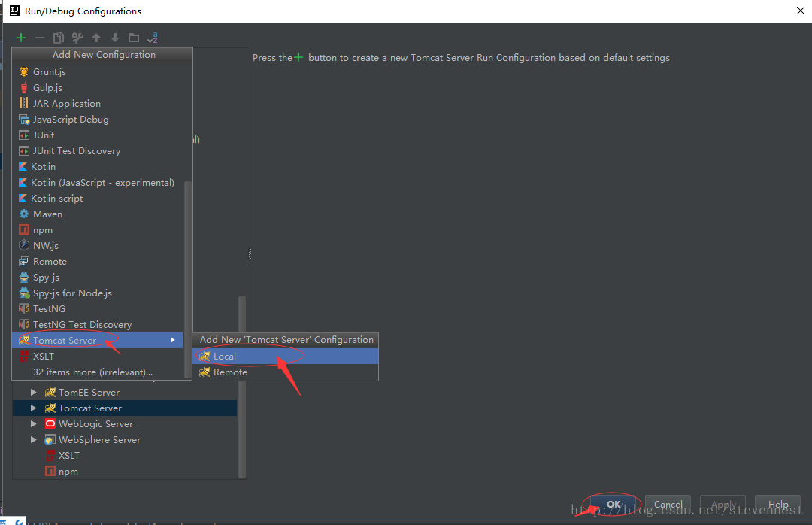
Task: Select WebLogic Server label in tree
Action: (95, 424)
